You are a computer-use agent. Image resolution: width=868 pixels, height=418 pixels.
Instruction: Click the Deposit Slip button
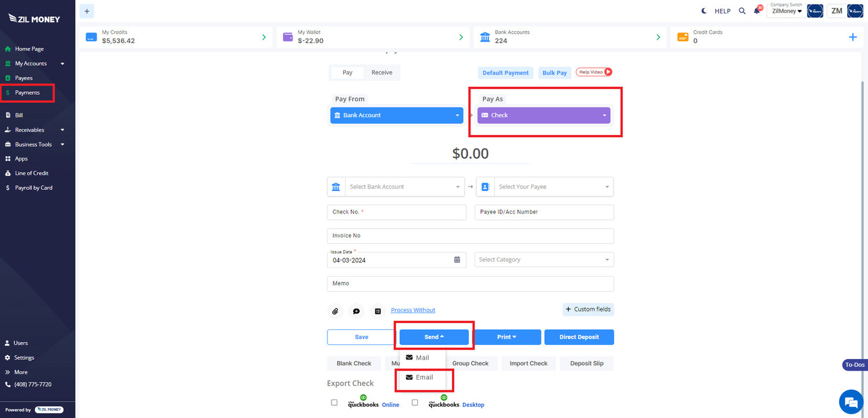pyautogui.click(x=587, y=364)
